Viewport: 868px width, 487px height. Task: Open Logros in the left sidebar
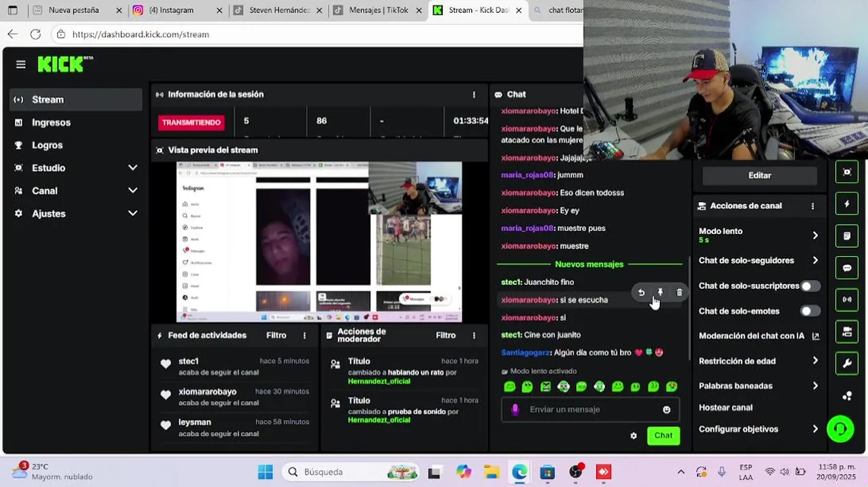click(76, 145)
